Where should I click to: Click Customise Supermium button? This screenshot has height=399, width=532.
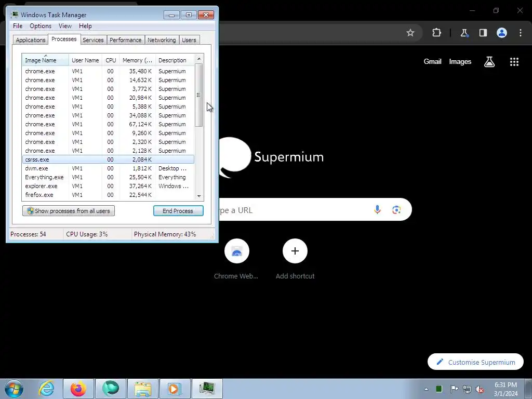(x=475, y=362)
